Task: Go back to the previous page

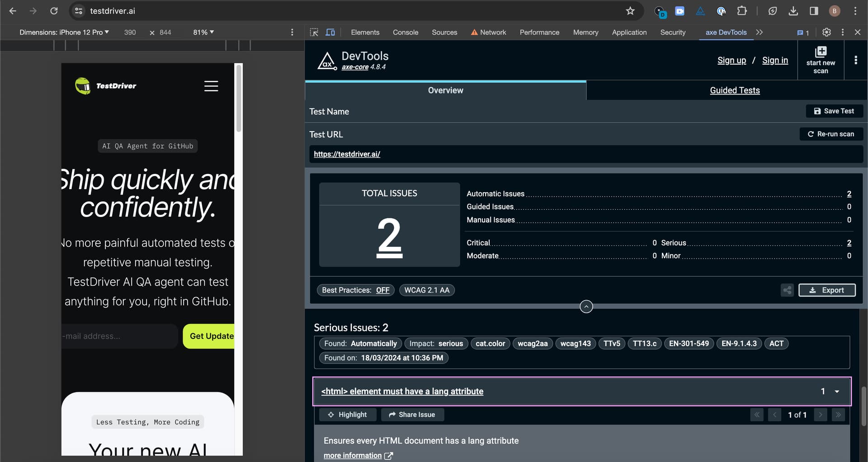Action: 13,11
